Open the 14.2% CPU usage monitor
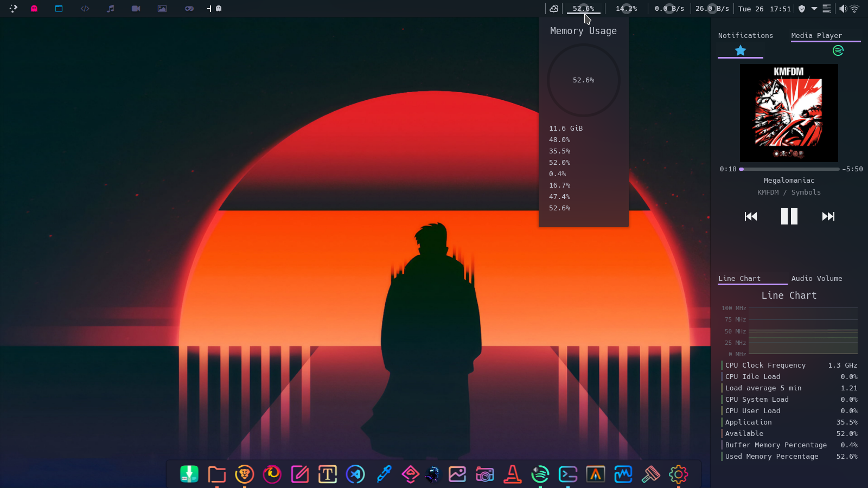This screenshot has height=488, width=868. pos(627,9)
